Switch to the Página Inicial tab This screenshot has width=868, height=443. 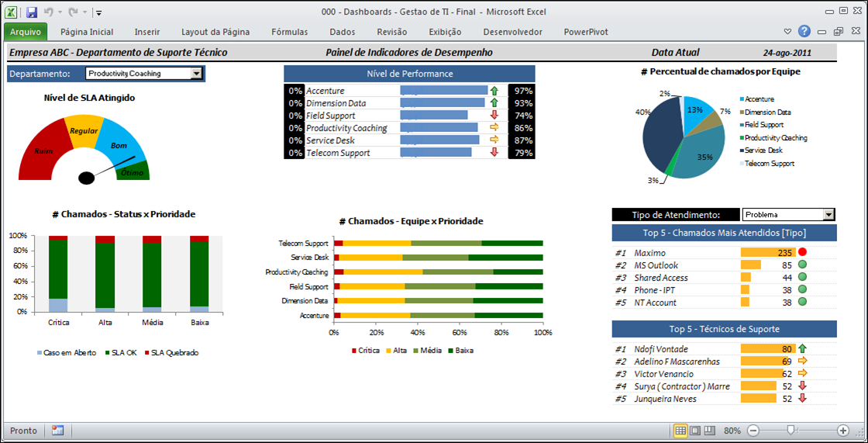point(87,32)
